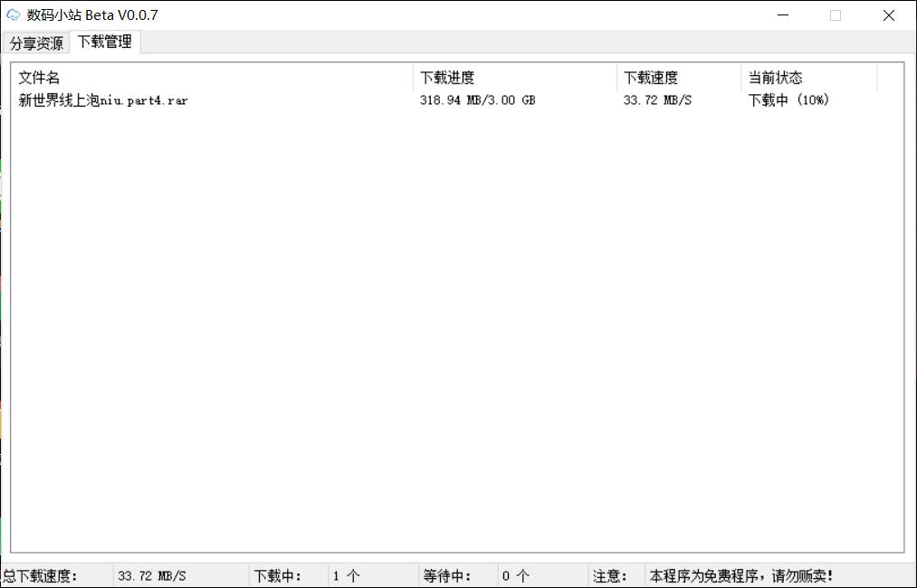Click the 本程序为免费程序 notice text

coord(741,575)
